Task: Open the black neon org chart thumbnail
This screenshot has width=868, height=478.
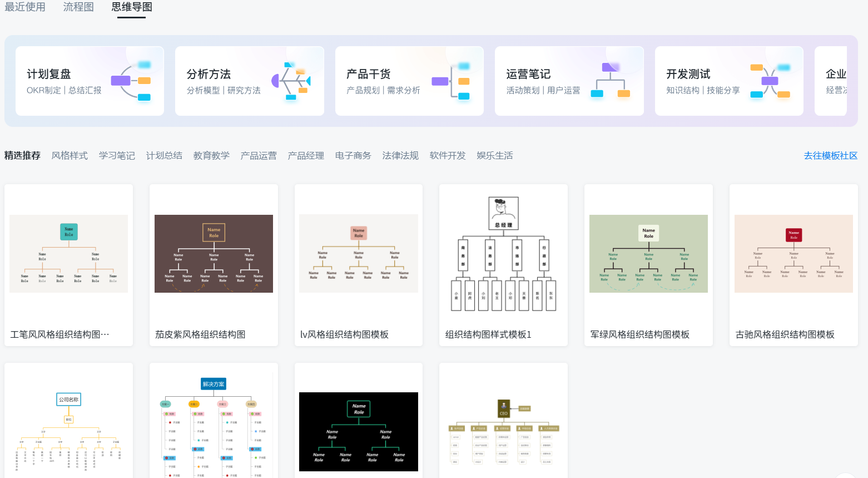Action: tap(359, 432)
